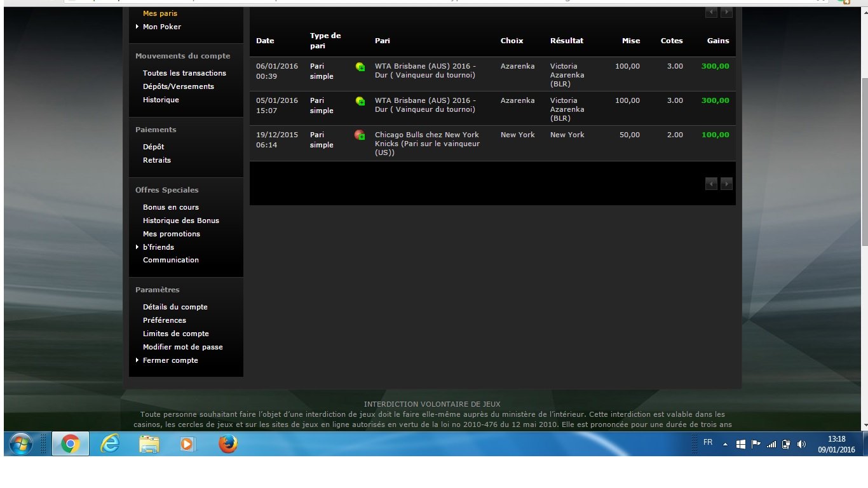
Task: Open Communication link
Action: click(x=171, y=260)
